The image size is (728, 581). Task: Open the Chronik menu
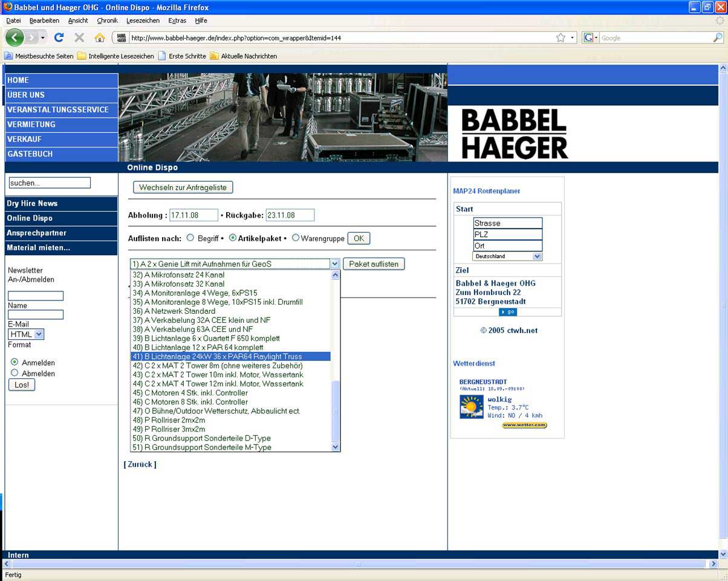(107, 21)
